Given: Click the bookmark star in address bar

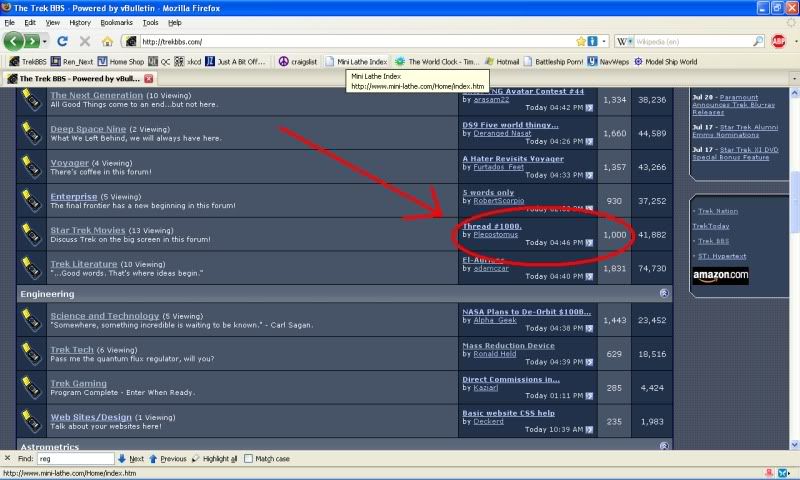Looking at the screenshot, I should tap(581, 41).
